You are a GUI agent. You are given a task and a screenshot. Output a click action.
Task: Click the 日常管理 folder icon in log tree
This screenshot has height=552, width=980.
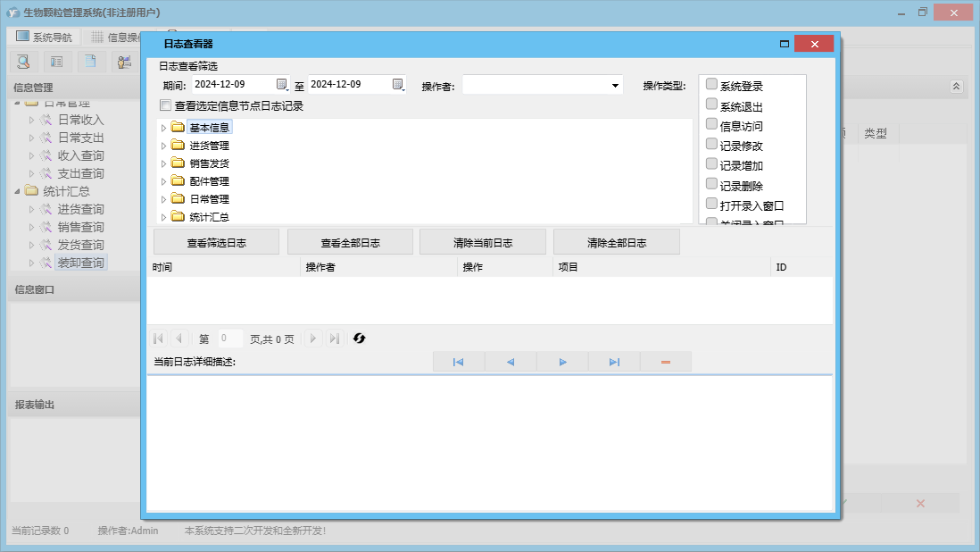(x=179, y=199)
